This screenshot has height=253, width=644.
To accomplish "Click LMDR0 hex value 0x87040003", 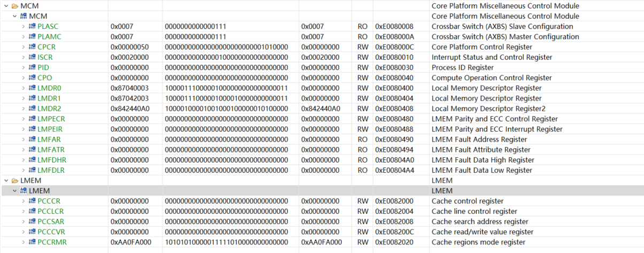I will 130,88.
